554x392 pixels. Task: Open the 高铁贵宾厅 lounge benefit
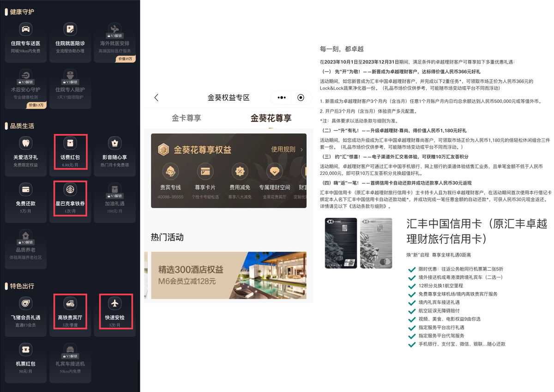pos(70,303)
